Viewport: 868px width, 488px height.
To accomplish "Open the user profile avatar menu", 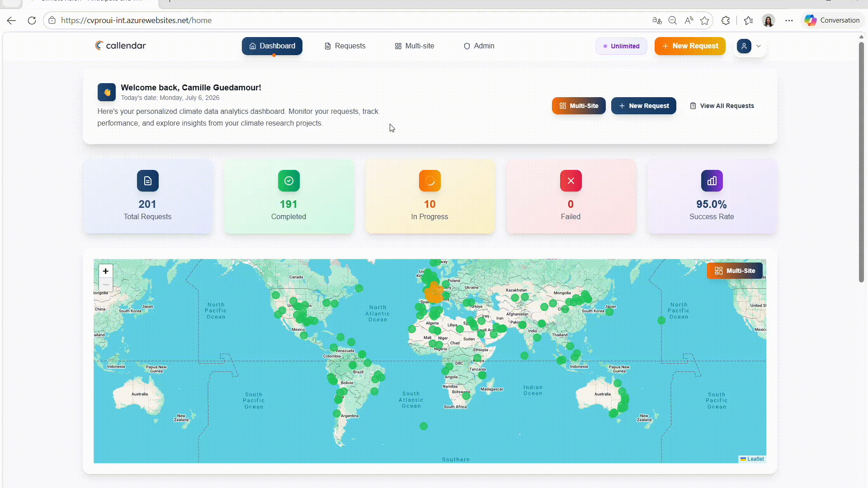I will point(744,46).
